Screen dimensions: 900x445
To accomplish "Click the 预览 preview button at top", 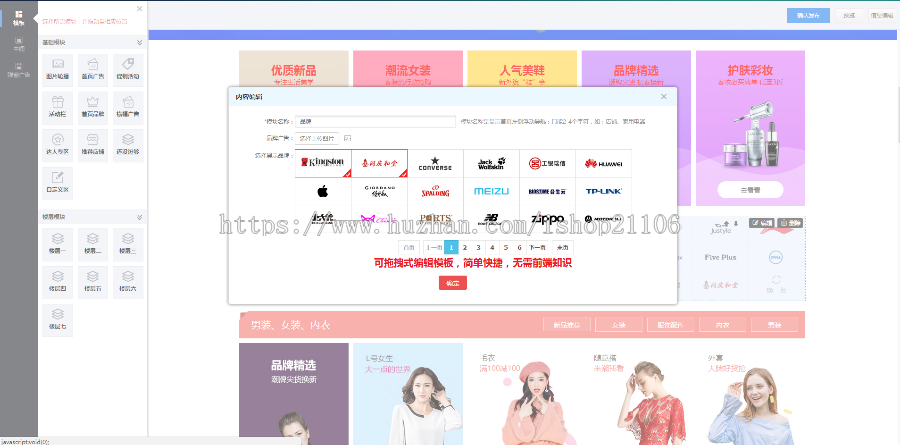I will 849,16.
